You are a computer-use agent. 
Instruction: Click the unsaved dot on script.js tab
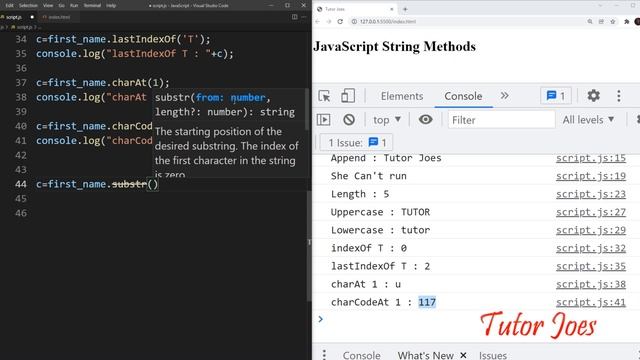point(32,17)
